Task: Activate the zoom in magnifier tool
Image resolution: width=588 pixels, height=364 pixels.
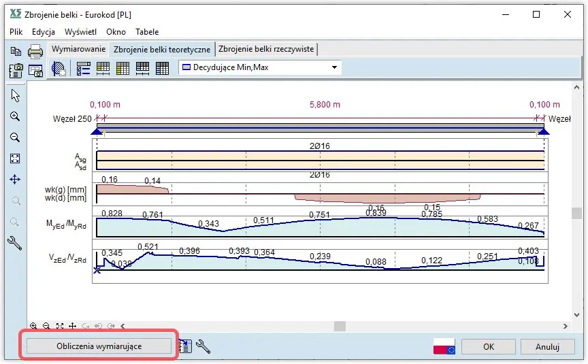Action: point(15,116)
